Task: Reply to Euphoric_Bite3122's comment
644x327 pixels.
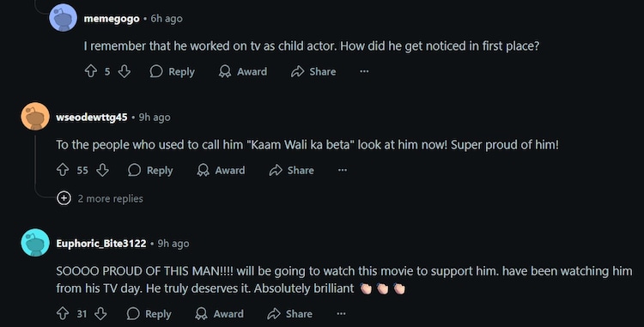Action: pyautogui.click(x=149, y=314)
